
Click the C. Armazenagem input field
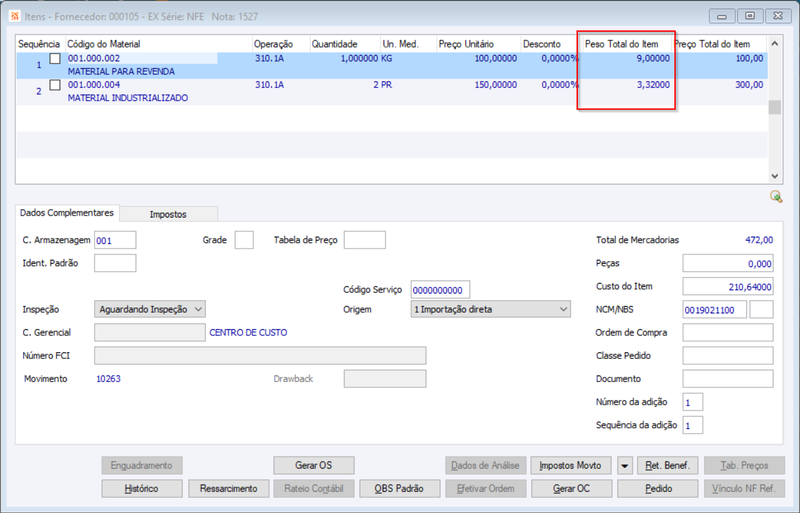click(115, 240)
